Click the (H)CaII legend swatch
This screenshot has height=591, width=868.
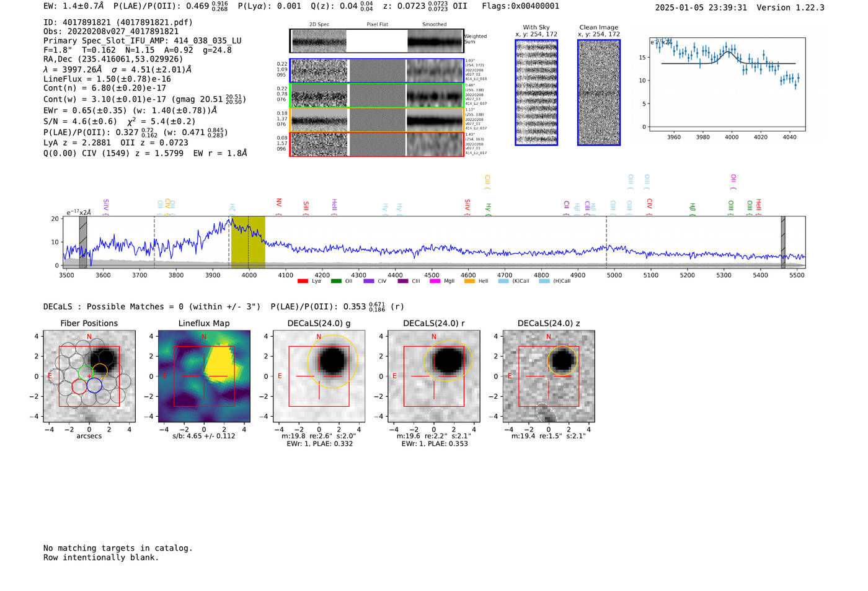pyautogui.click(x=544, y=282)
